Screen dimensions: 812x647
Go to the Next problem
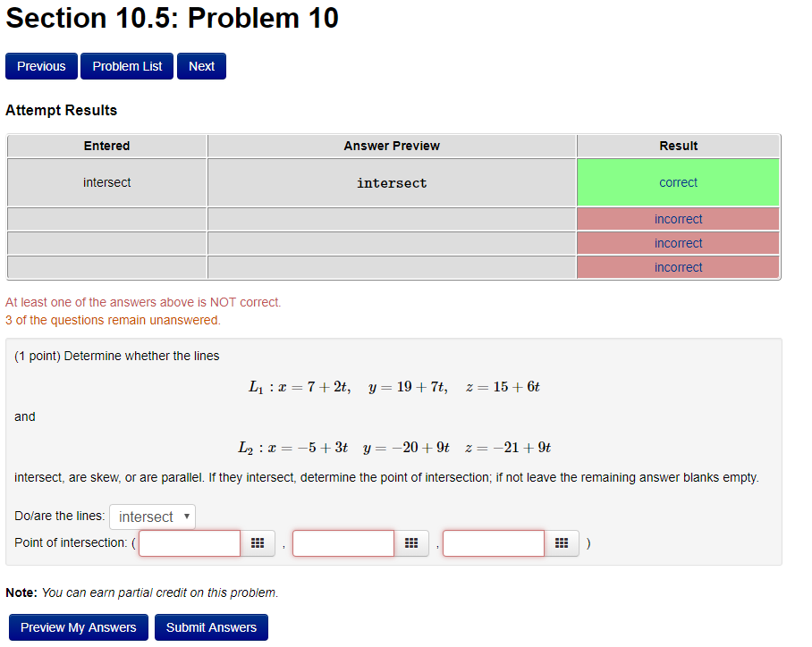200,65
